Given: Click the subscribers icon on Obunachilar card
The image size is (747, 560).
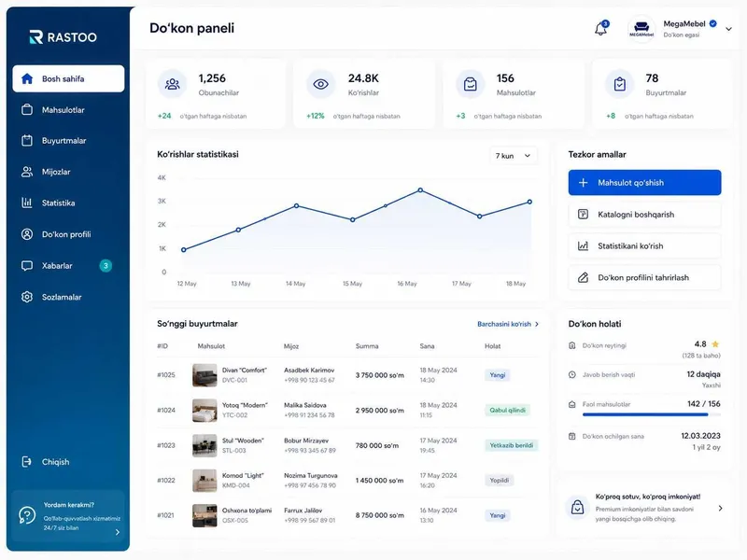Looking at the screenshot, I should click(172, 84).
